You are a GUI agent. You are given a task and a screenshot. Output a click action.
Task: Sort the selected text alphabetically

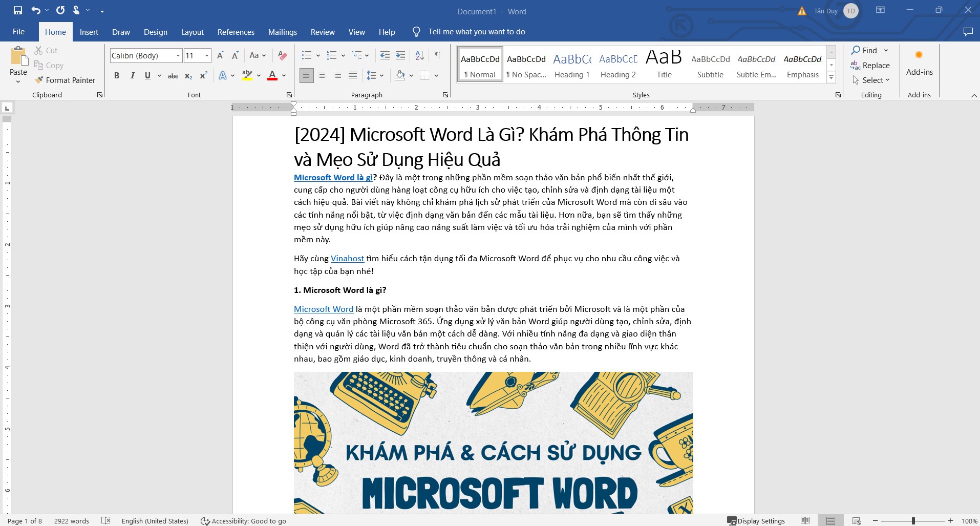[x=419, y=55]
